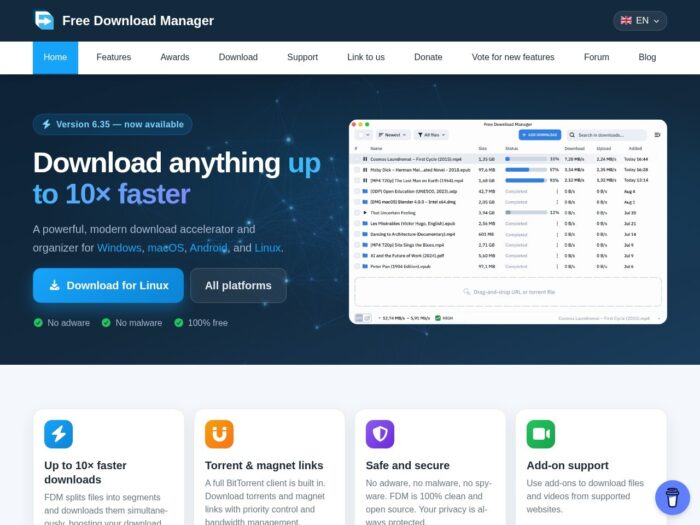This screenshot has width=700, height=525.
Task: Open the Blog tab
Action: pyautogui.click(x=647, y=58)
